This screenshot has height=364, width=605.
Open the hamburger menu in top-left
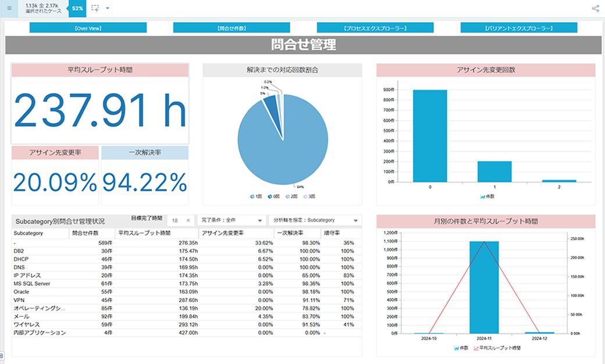coord(9,8)
